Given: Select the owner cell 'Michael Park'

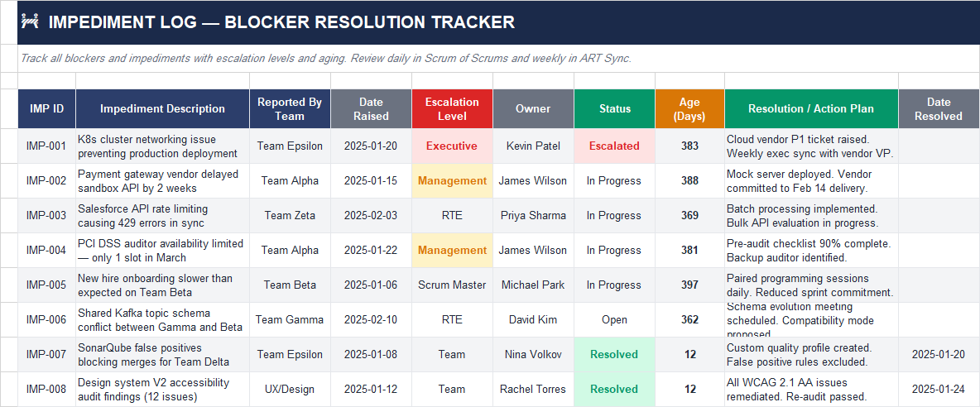Looking at the screenshot, I should tap(533, 285).
